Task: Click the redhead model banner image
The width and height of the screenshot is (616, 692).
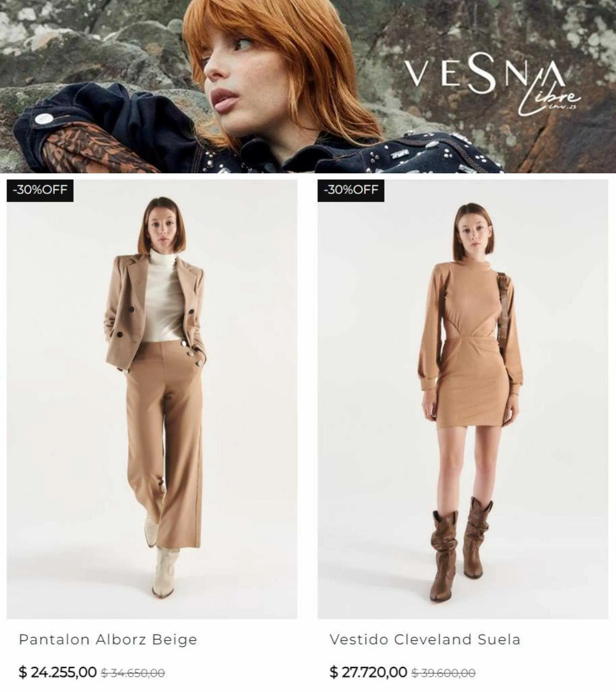Action: 308,86
